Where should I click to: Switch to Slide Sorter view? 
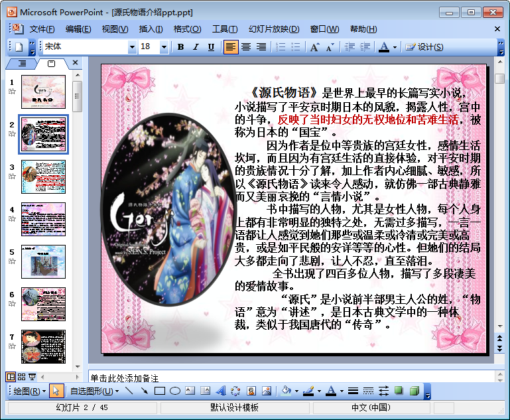[x=21, y=377]
